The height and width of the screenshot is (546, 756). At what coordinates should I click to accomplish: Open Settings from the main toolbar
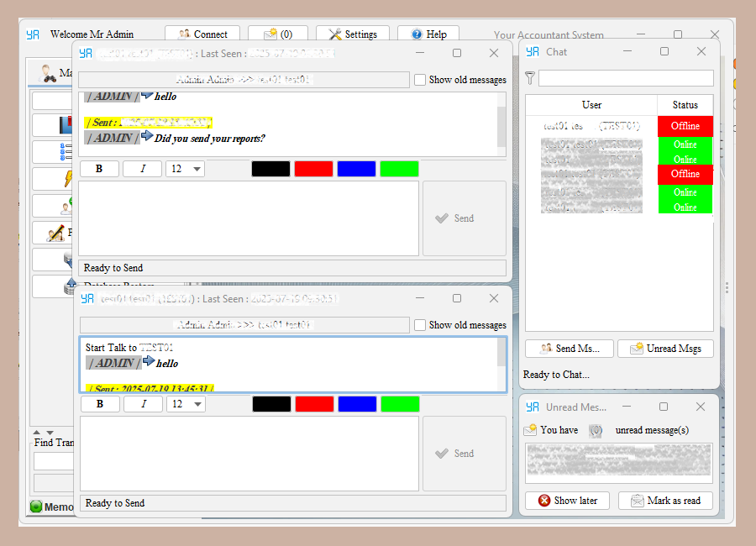[x=353, y=34]
